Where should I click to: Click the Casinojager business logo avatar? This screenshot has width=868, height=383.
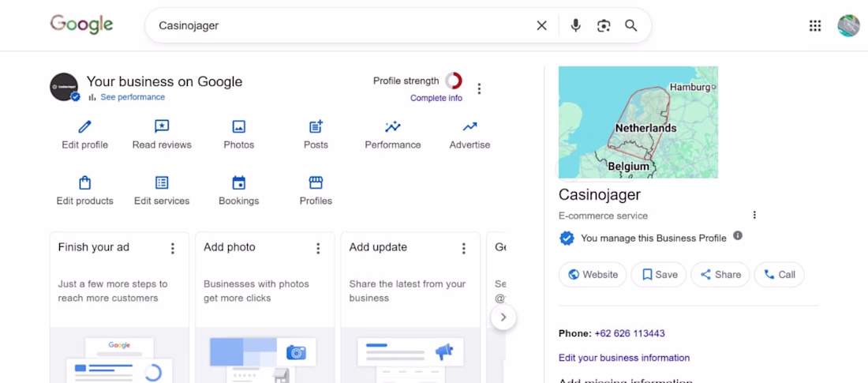pos(64,87)
